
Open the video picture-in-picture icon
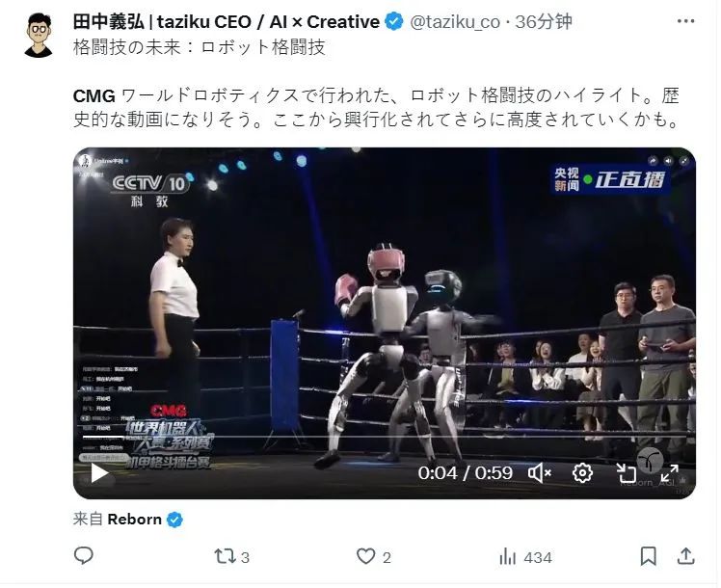(x=626, y=473)
